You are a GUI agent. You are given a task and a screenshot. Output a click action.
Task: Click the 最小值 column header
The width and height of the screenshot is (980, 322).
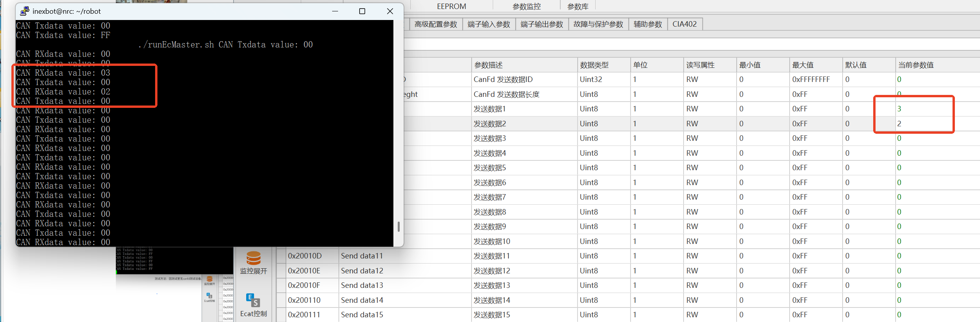(763, 65)
